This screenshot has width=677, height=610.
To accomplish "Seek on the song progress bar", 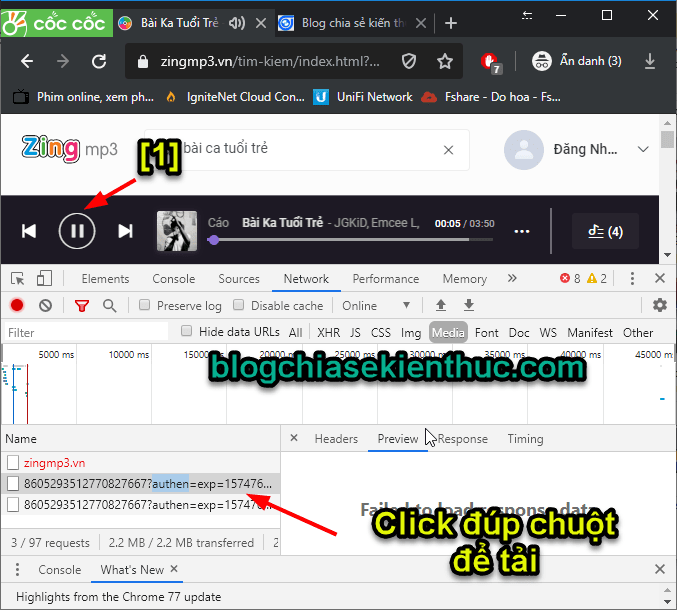I will pyautogui.click(x=351, y=240).
